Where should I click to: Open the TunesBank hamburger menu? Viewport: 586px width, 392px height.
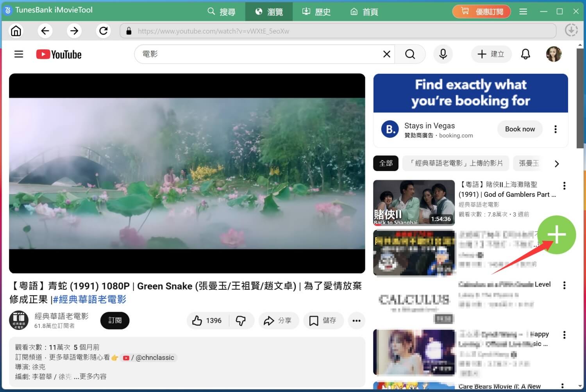523,11
